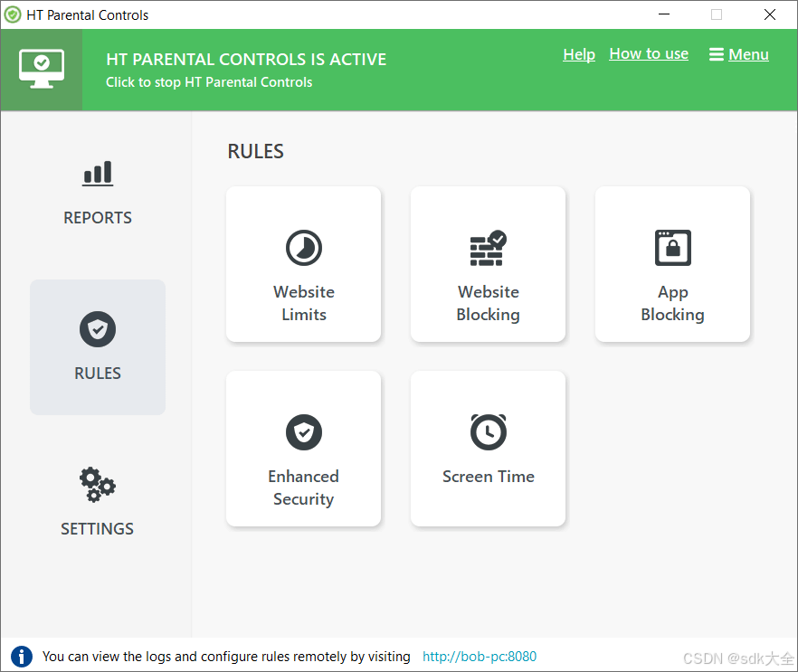Visit the http://bob-pc:8080 remote access link
This screenshot has width=798, height=672.
(479, 657)
